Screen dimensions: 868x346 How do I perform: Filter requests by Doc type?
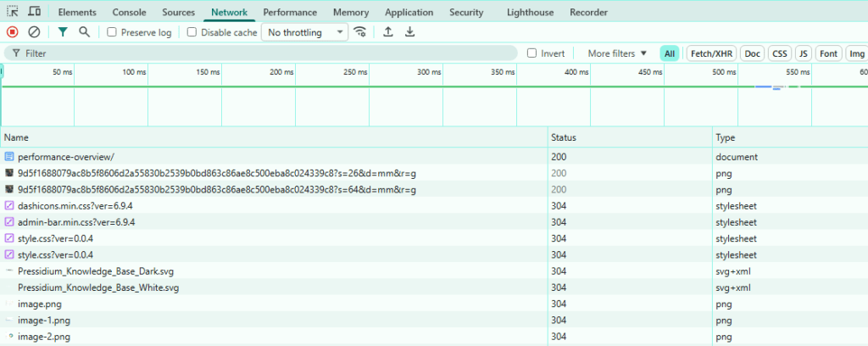pos(753,53)
